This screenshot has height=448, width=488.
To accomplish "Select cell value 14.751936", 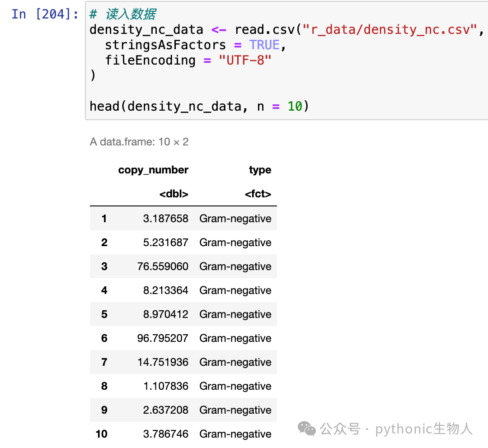I will (163, 362).
